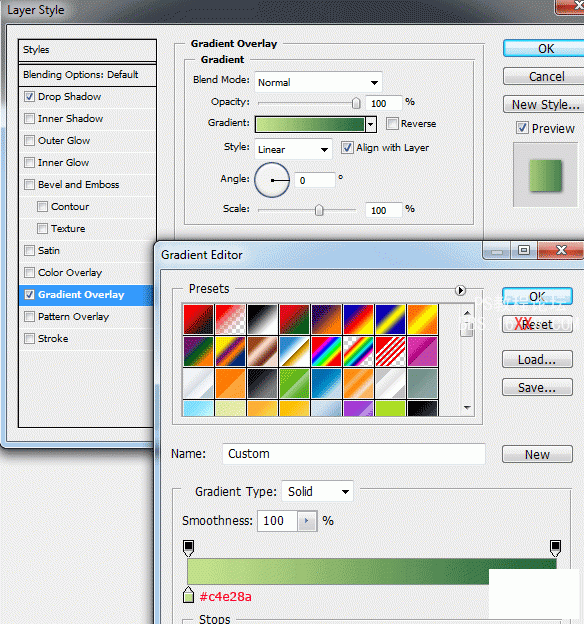The width and height of the screenshot is (584, 624).
Task: Click the Opacity slider handle
Action: (x=356, y=103)
